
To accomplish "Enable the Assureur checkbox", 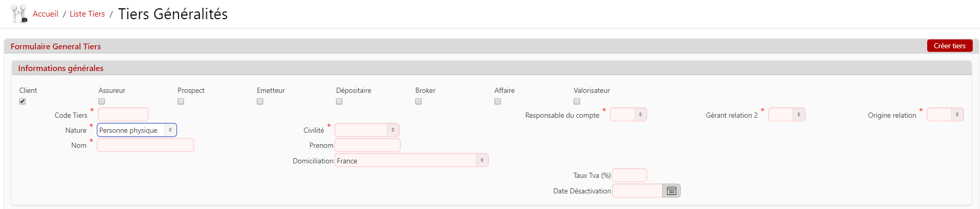I will tap(101, 101).
